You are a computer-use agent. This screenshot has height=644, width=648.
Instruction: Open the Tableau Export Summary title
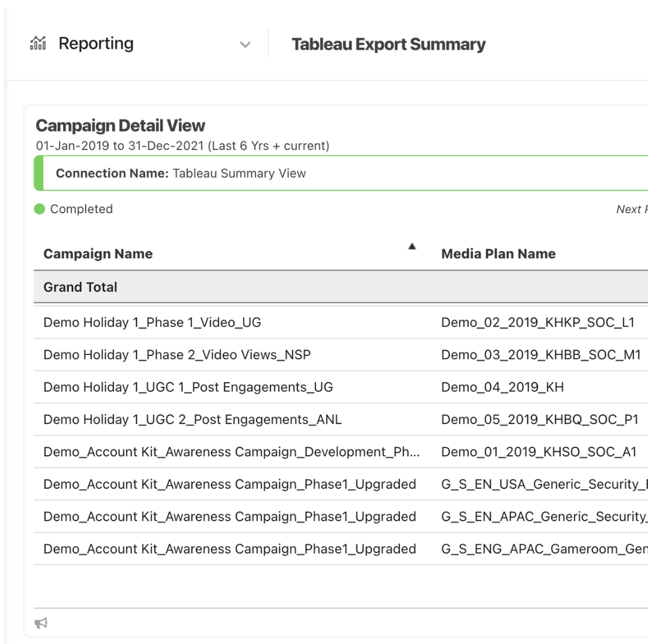(388, 45)
